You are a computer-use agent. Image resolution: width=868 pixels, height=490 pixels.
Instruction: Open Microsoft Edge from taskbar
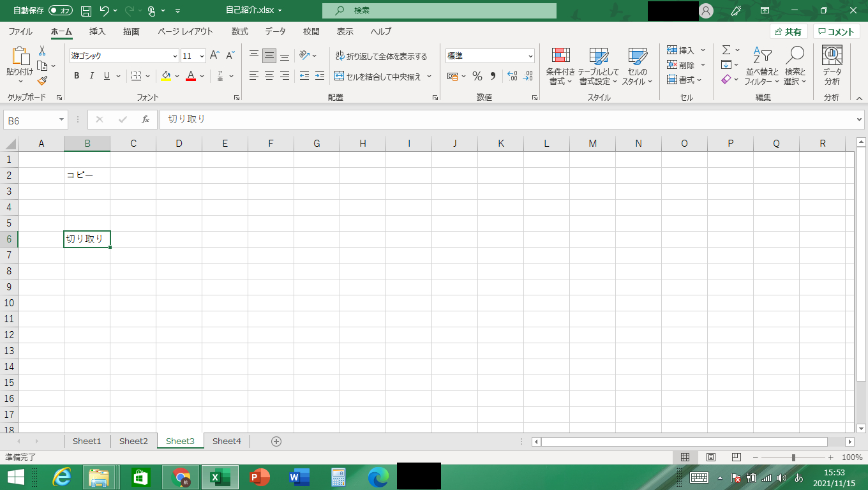click(x=378, y=477)
